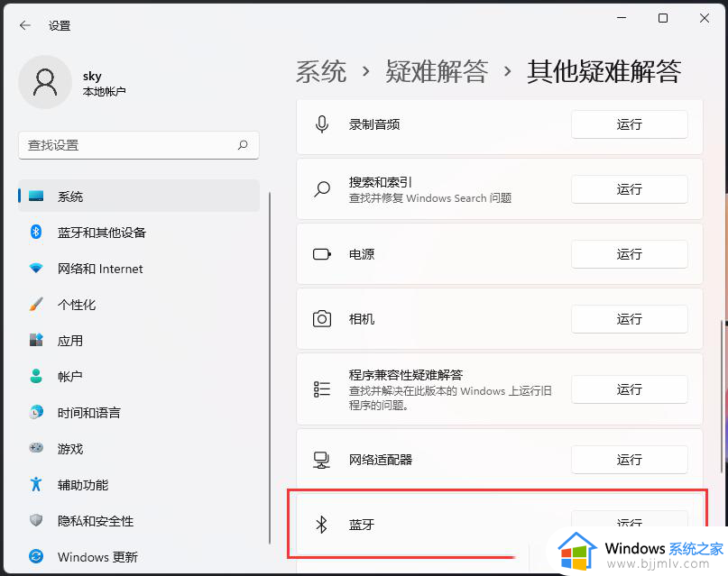This screenshot has width=728, height=576.
Task: Open 网络和 Internet settings
Action: tap(138, 268)
